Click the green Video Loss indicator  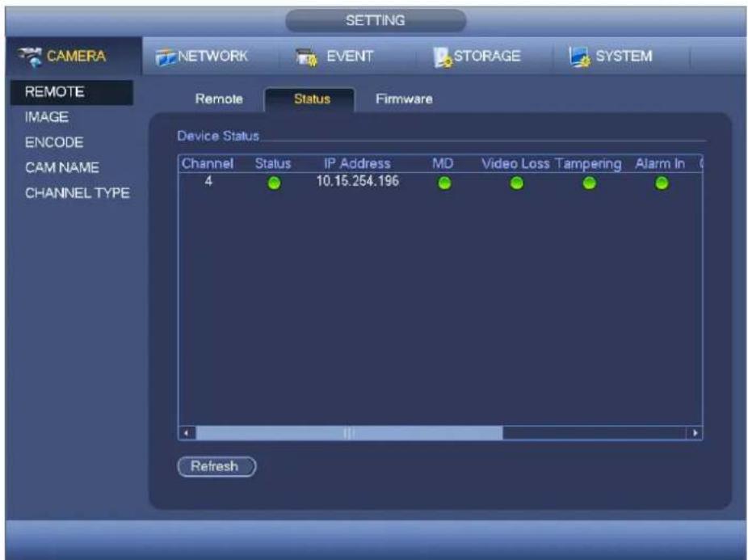point(517,183)
